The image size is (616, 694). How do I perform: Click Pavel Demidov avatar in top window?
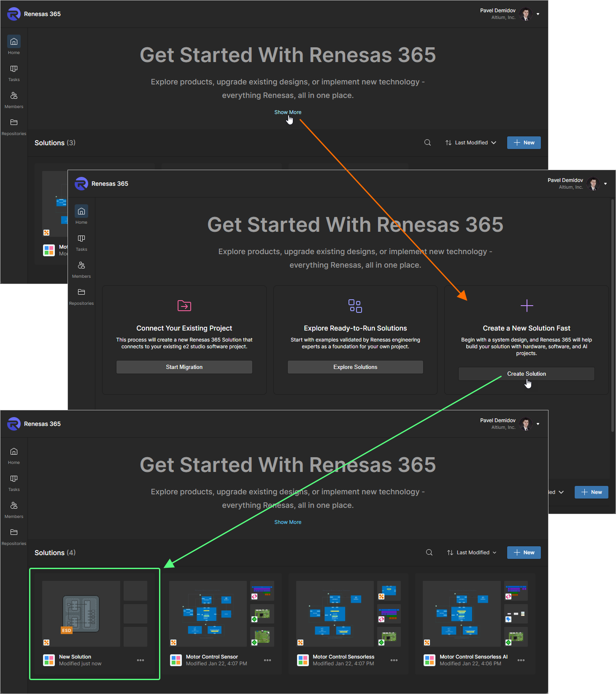526,14
